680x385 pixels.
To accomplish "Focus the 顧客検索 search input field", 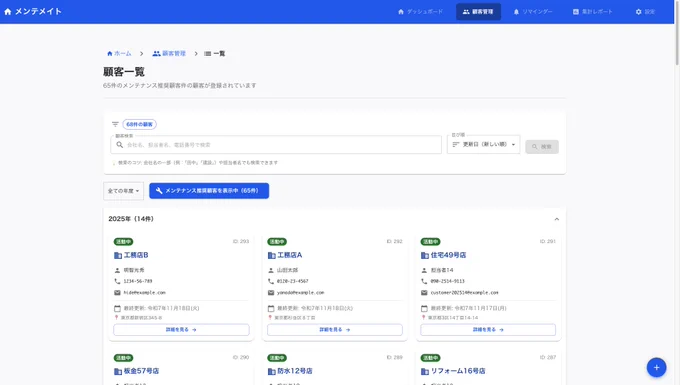I will click(x=276, y=145).
